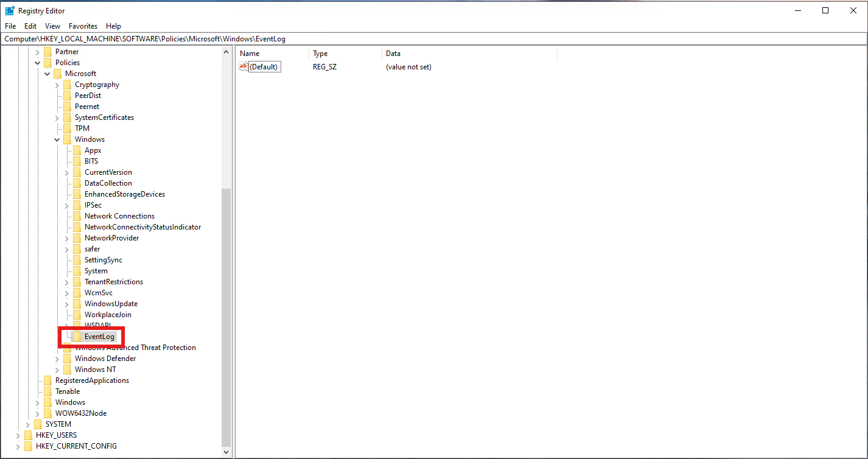This screenshot has width=868, height=459.
Task: Expand the CurrentVersion key
Action: (x=67, y=172)
